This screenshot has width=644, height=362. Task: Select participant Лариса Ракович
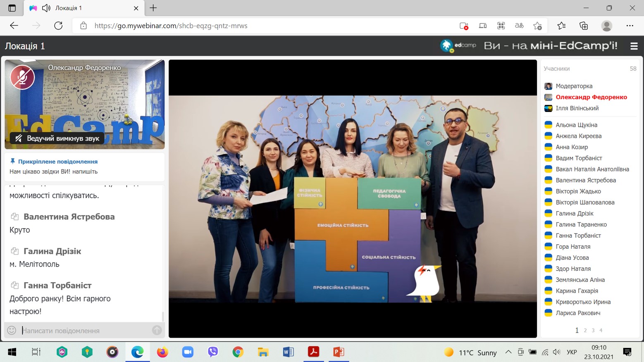click(x=578, y=313)
